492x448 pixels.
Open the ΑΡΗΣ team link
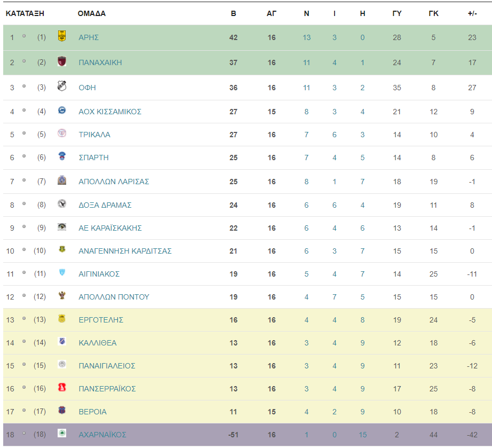[89, 37]
